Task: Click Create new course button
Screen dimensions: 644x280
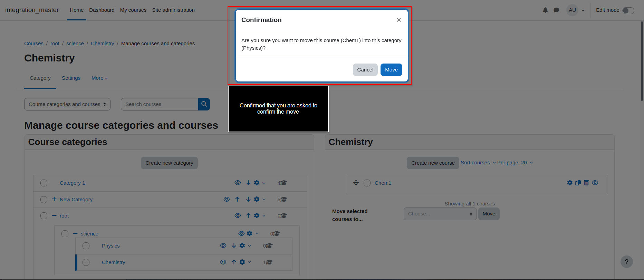Action: pos(433,163)
